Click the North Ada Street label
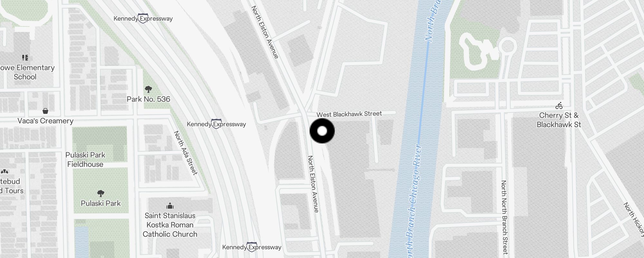 185,153
